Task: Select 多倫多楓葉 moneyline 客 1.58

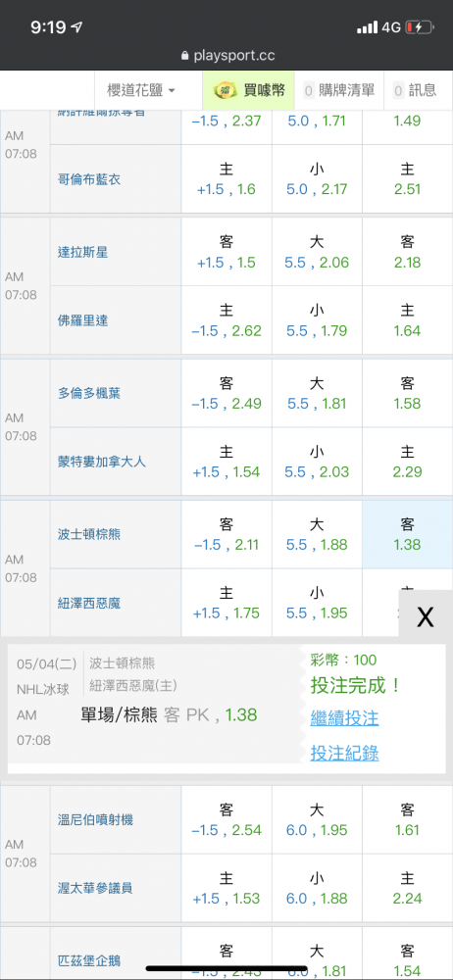Action: (407, 393)
